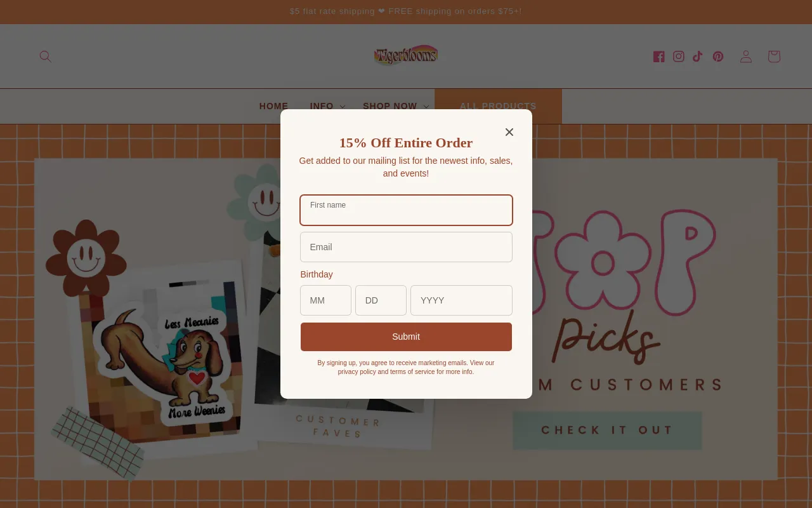Click into the Email field
The image size is (812, 508).
pyautogui.click(x=406, y=247)
